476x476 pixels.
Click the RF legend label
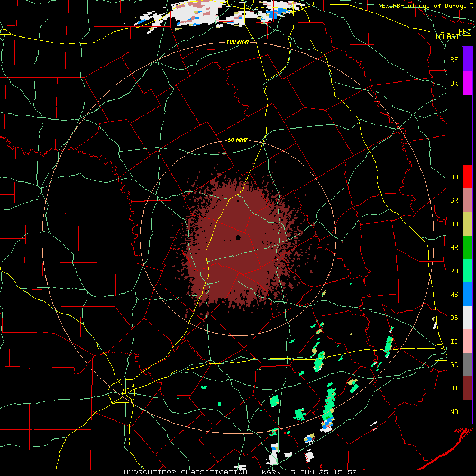454,59
